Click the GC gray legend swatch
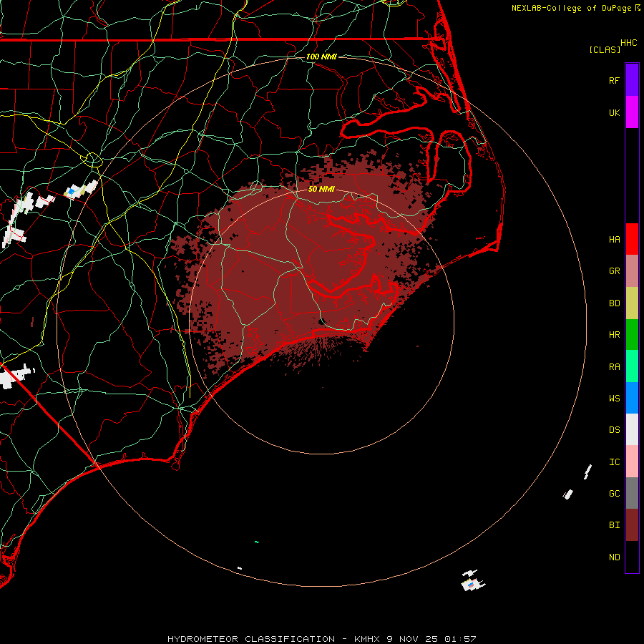644x644 pixels. pos(632,493)
